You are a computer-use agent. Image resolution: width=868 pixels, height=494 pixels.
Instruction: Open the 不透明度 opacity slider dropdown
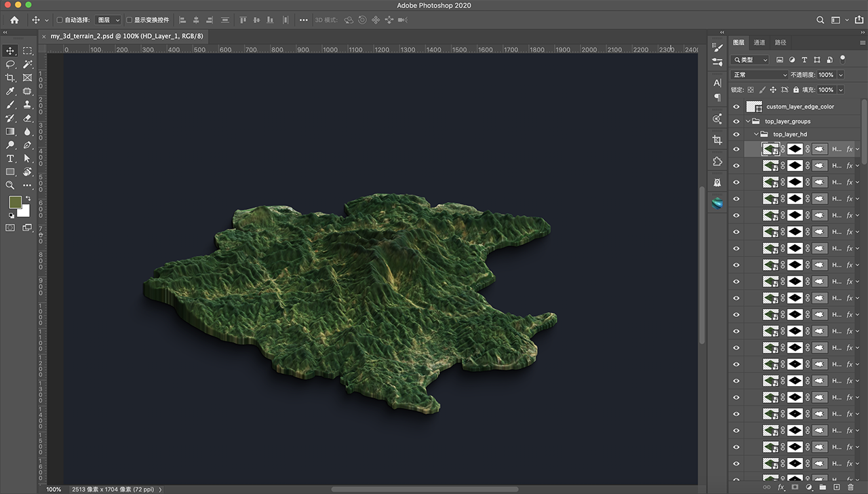[x=841, y=75]
